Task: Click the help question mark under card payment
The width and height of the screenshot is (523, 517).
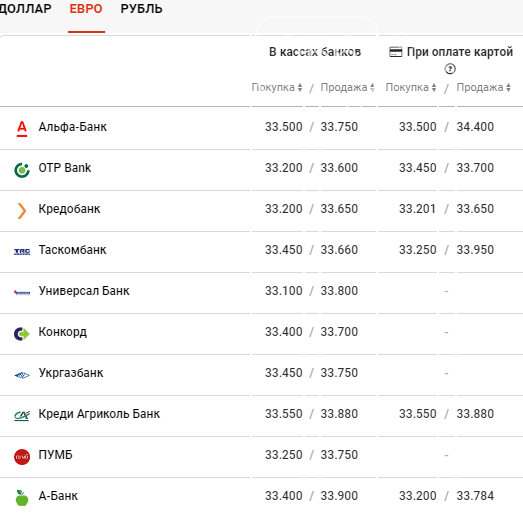Action: [450, 69]
